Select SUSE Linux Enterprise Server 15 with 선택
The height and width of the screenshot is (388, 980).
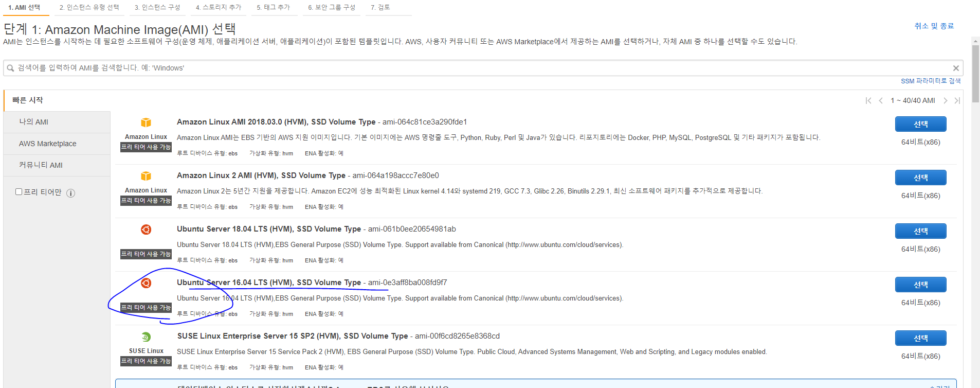point(920,338)
